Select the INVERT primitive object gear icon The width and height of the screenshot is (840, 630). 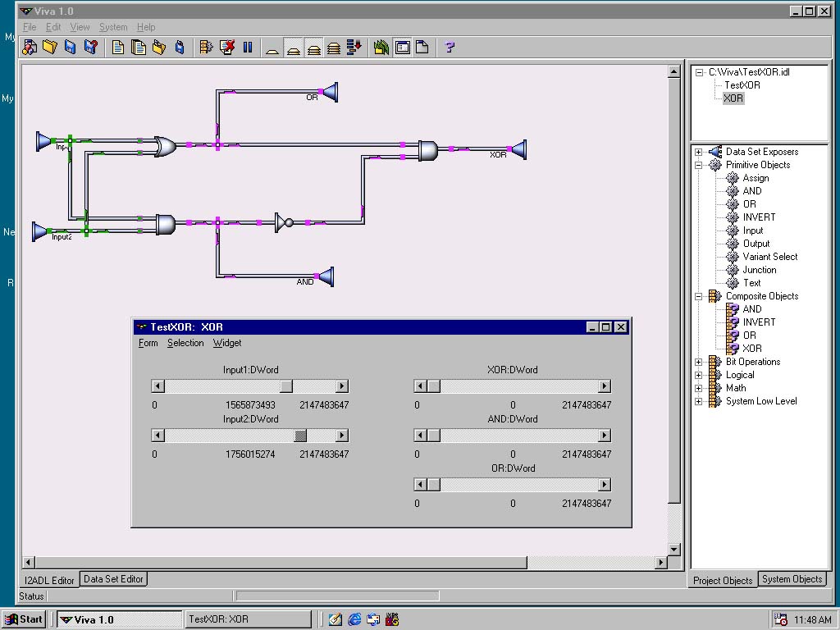[x=733, y=217]
